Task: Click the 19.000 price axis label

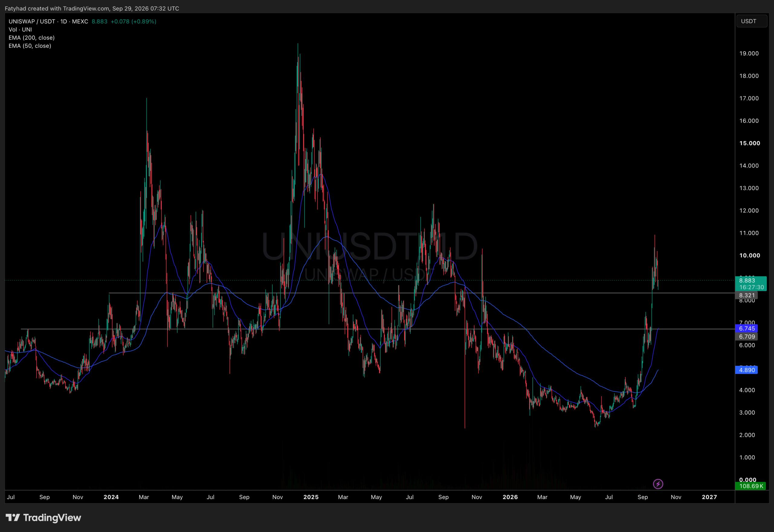Action: tap(749, 53)
